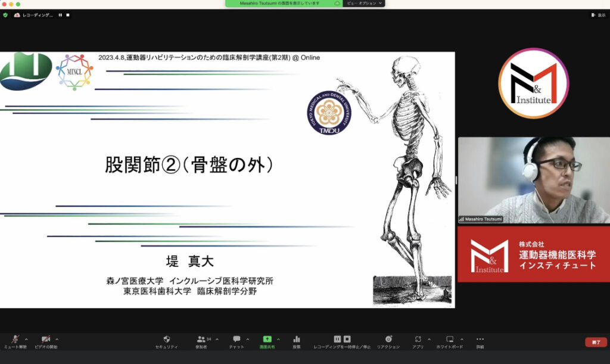This screenshot has width=610, height=364.
Task: Open the Whiteboard icon
Action: [x=450, y=339]
